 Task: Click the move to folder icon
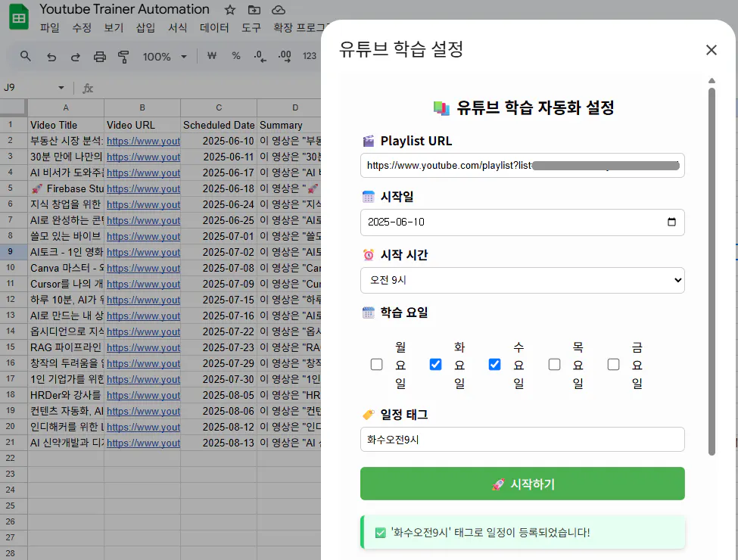254,10
